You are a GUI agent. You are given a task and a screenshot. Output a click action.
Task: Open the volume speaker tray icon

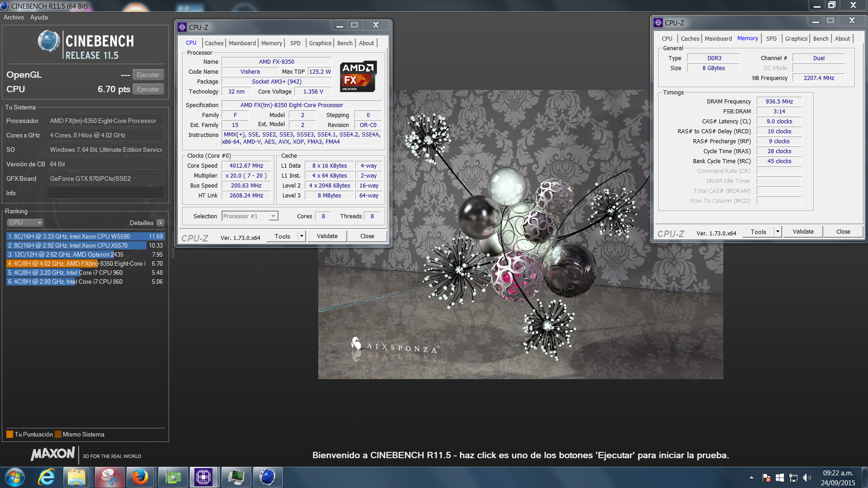click(x=807, y=478)
